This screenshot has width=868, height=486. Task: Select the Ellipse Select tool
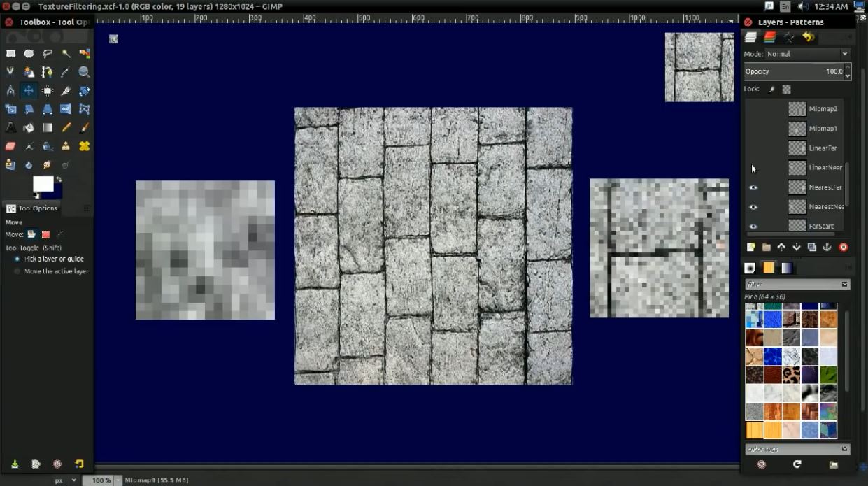pos(29,53)
